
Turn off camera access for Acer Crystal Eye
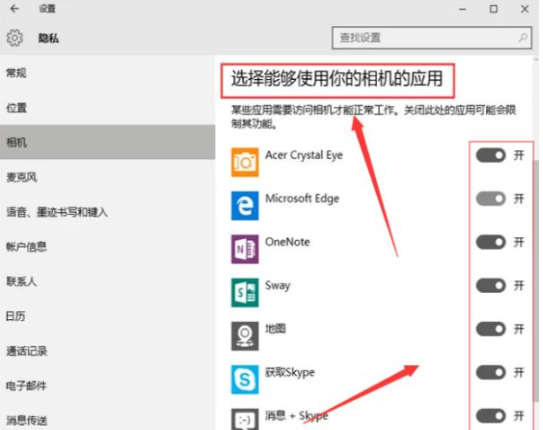pyautogui.click(x=491, y=155)
